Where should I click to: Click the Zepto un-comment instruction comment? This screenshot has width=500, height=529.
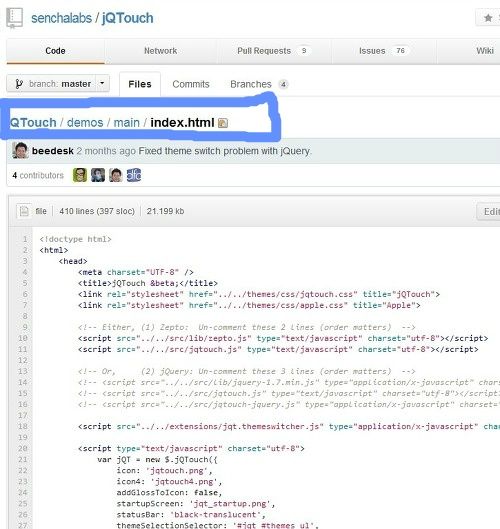246,327
